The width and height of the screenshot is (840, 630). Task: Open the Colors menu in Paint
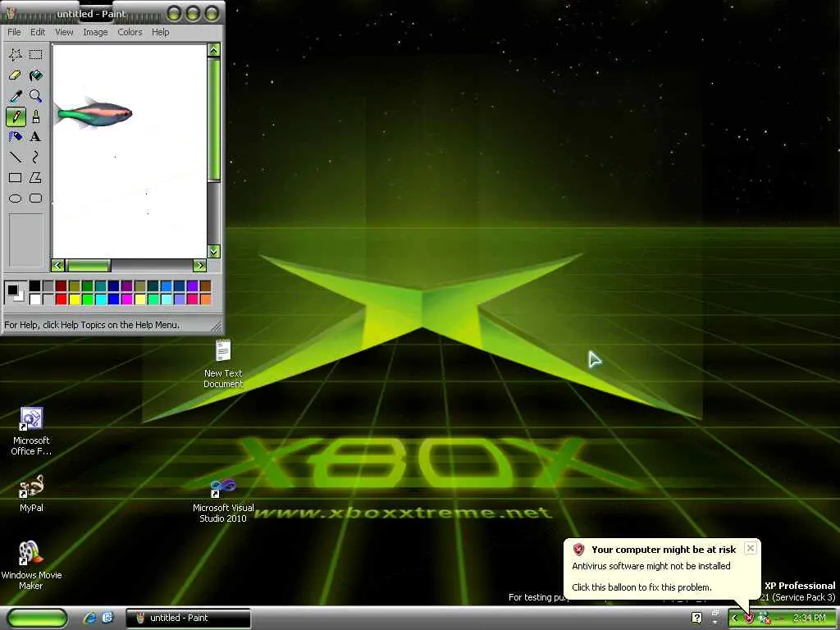(x=130, y=32)
